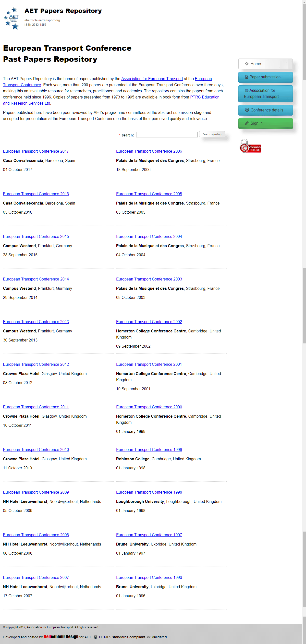
Task: Click the Loughborough University venue text
Action: pyautogui.click(x=140, y=502)
